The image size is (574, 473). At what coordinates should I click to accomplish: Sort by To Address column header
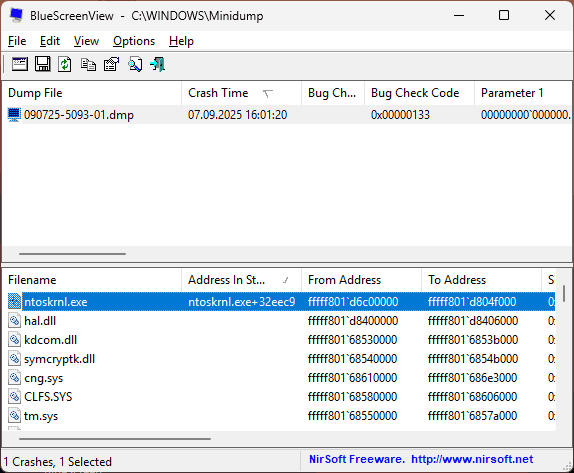click(x=481, y=280)
